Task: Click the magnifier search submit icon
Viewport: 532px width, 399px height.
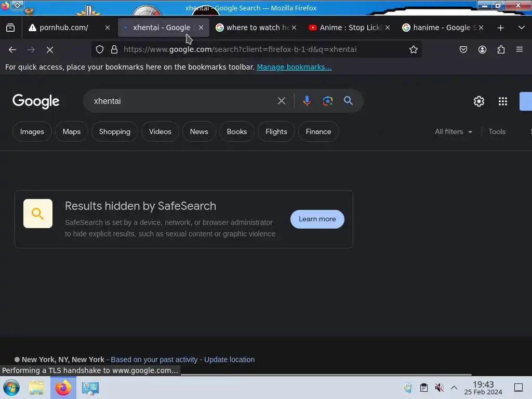Action: tap(348, 100)
